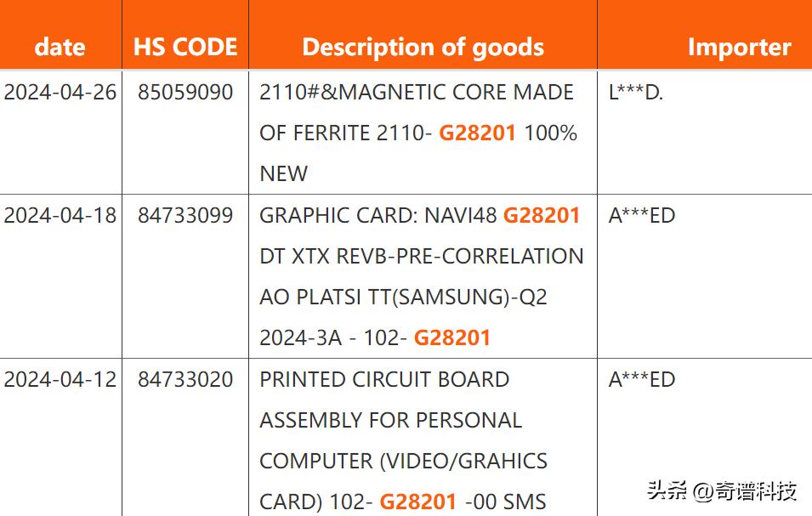This screenshot has width=812, height=516.
Task: Click the date column header
Action: (60, 47)
